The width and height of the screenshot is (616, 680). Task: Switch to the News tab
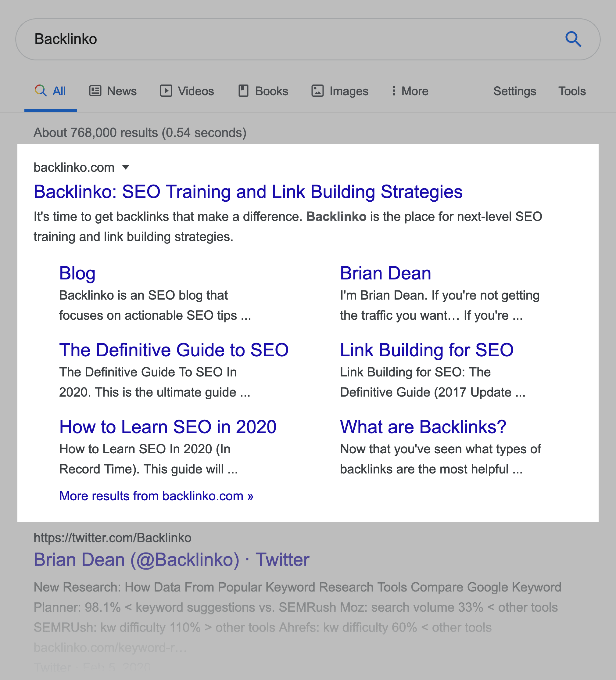click(113, 91)
